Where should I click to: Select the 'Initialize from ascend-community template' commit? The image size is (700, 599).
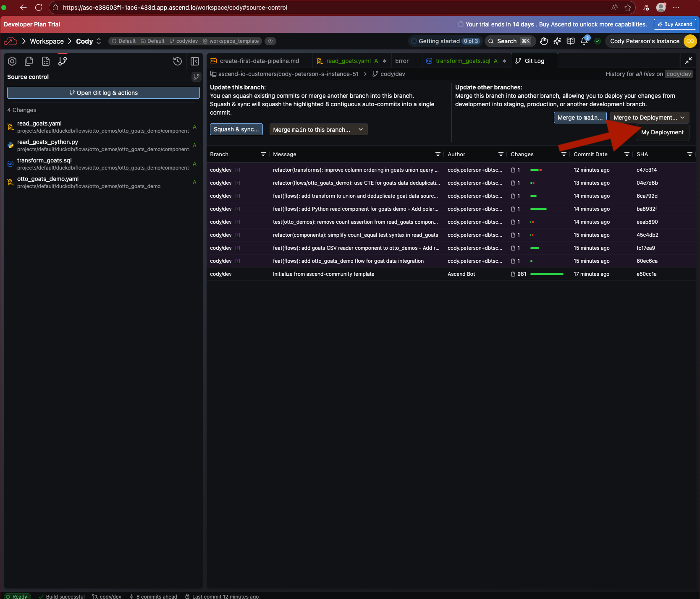(x=451, y=274)
